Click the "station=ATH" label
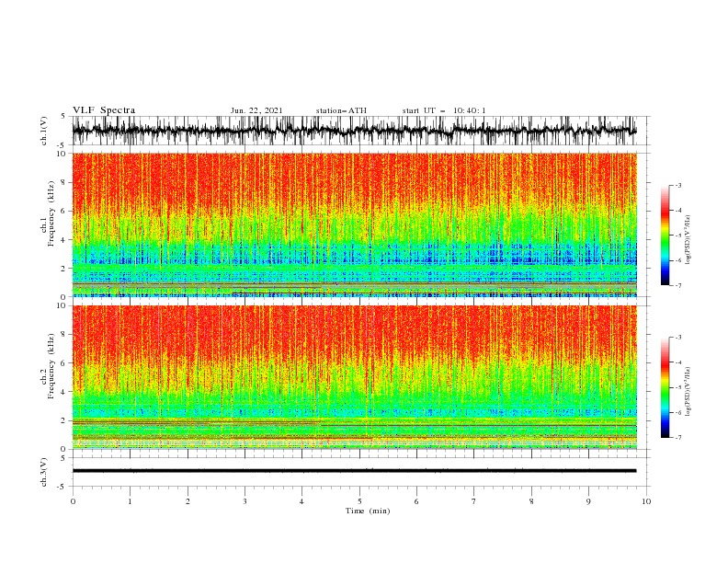Viewport: 728px width, 563px height. [x=341, y=110]
